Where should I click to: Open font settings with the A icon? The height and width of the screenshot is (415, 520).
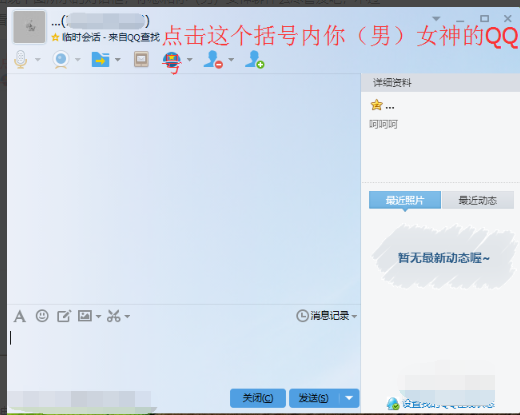tap(20, 316)
